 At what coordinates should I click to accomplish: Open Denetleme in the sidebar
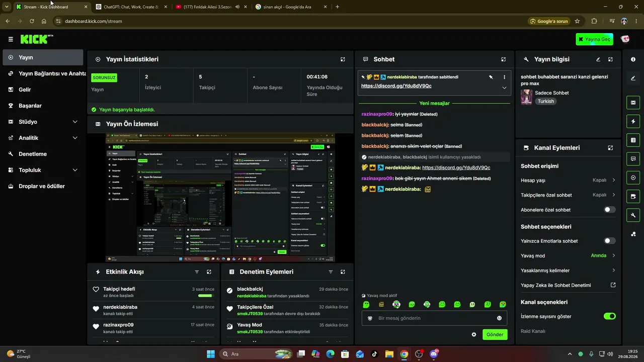coord(43,154)
